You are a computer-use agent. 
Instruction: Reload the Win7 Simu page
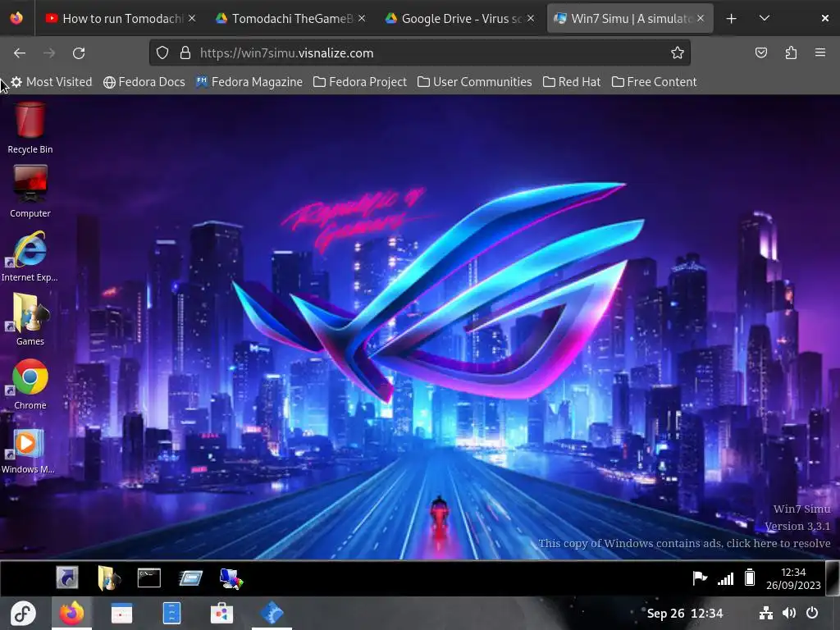tap(79, 53)
